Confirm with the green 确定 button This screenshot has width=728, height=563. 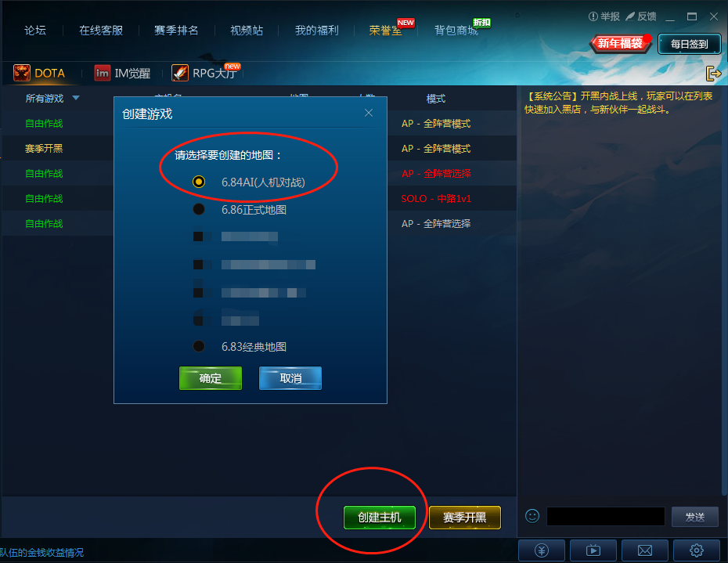click(211, 378)
